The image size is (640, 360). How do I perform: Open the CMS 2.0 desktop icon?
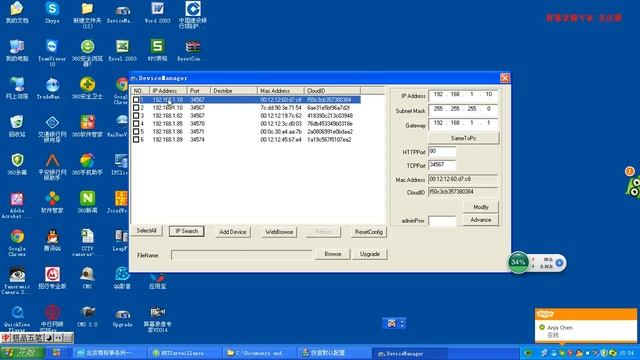coord(87,316)
